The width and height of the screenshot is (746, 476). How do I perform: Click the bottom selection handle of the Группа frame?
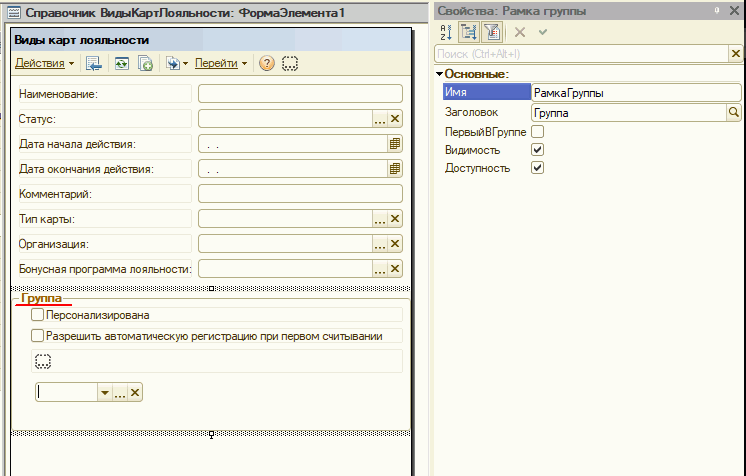point(212,434)
